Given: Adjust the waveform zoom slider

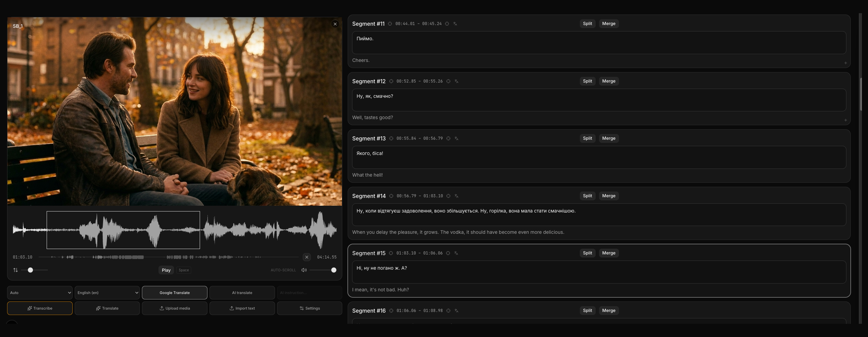Looking at the screenshot, I should click(34, 270).
